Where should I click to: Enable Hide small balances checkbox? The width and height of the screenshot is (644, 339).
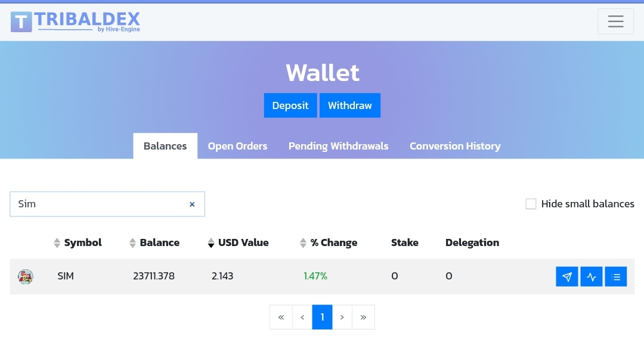[x=531, y=204]
